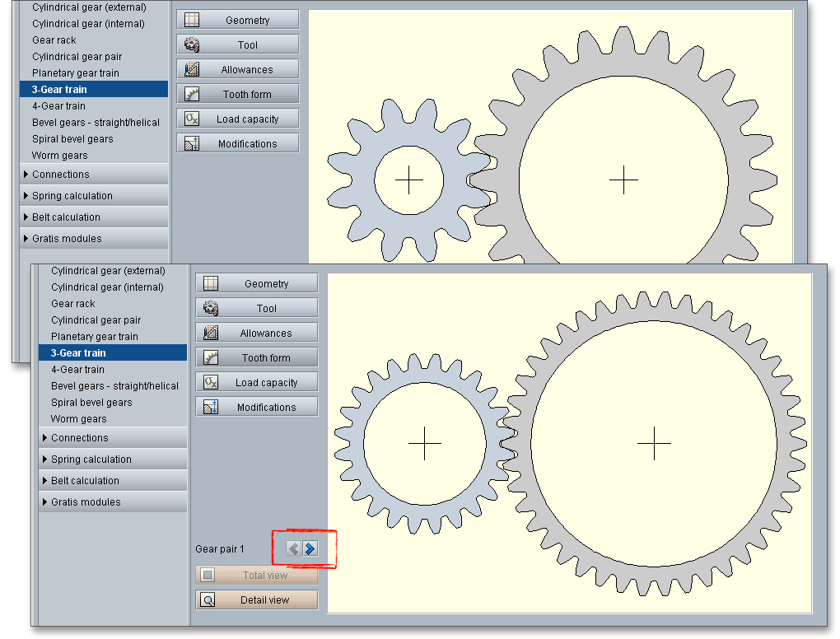Screen dimensions: 840x639
Task: Choose Worm gears in the upper window
Action: (x=59, y=156)
